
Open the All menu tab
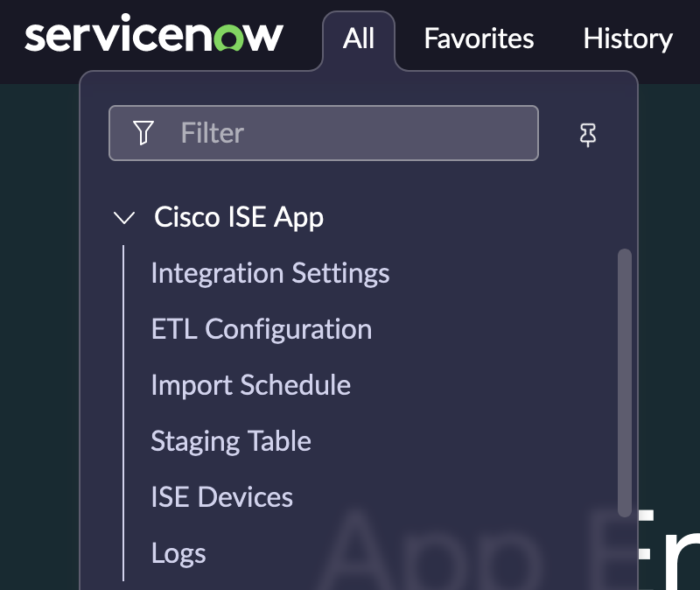(x=359, y=39)
